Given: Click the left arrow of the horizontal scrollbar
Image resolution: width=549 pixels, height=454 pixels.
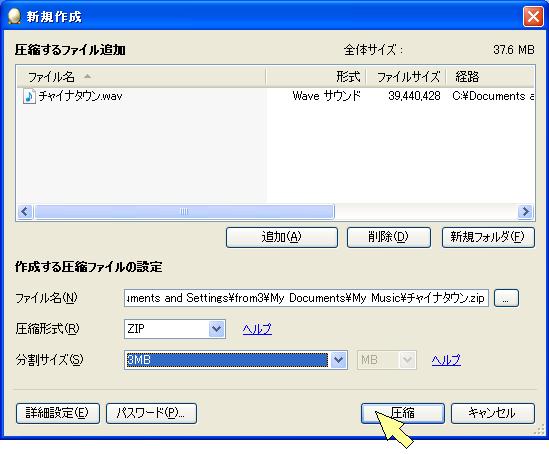Looking at the screenshot, I should click(x=25, y=211).
